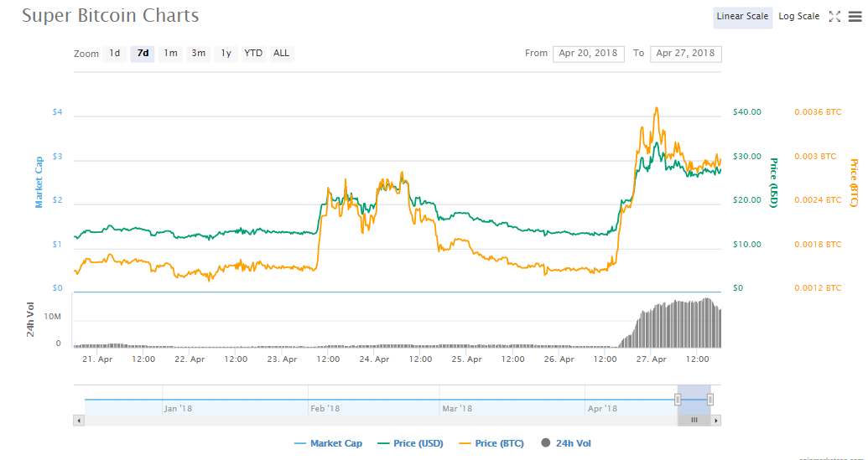Click the navigator left handle

tap(678, 400)
